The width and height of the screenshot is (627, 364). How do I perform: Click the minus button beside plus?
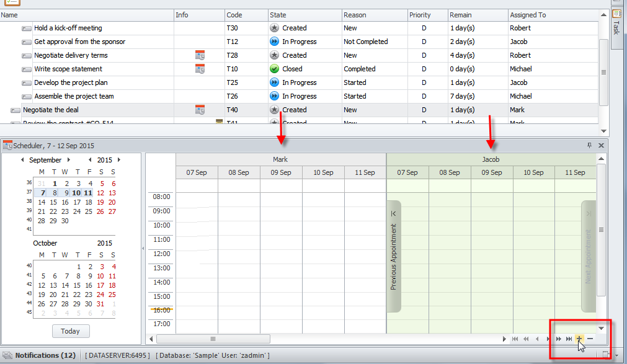tap(590, 339)
